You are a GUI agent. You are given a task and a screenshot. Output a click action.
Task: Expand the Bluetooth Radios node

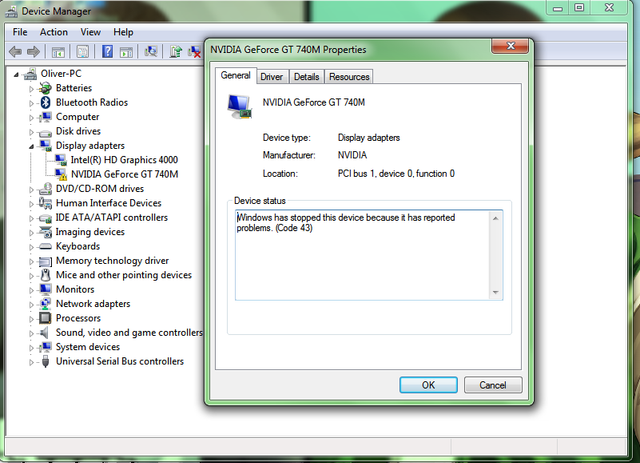point(31,103)
